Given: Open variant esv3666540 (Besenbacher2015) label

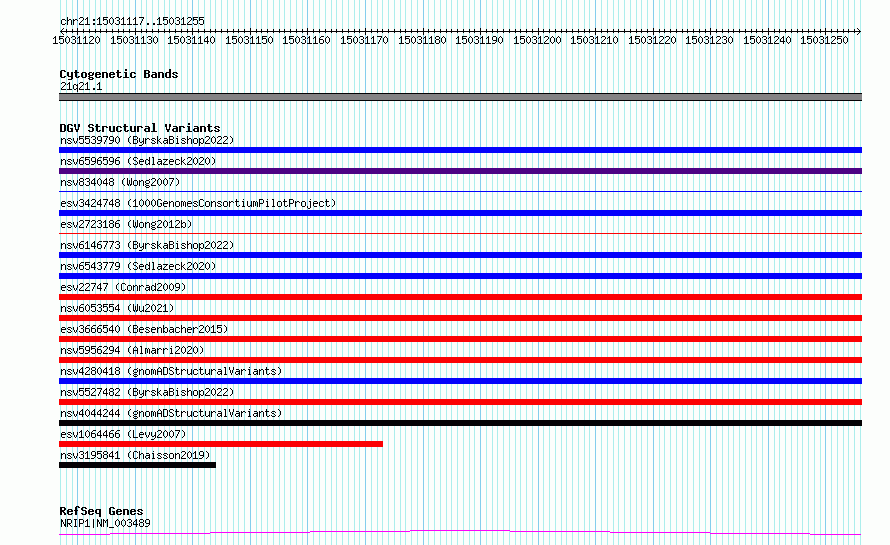Looking at the screenshot, I should (144, 329).
